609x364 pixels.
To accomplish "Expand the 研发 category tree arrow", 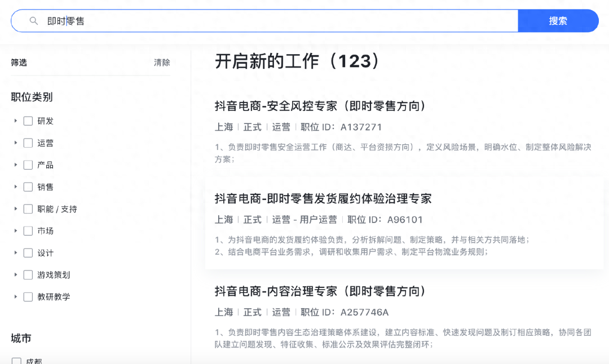I will tap(16, 121).
